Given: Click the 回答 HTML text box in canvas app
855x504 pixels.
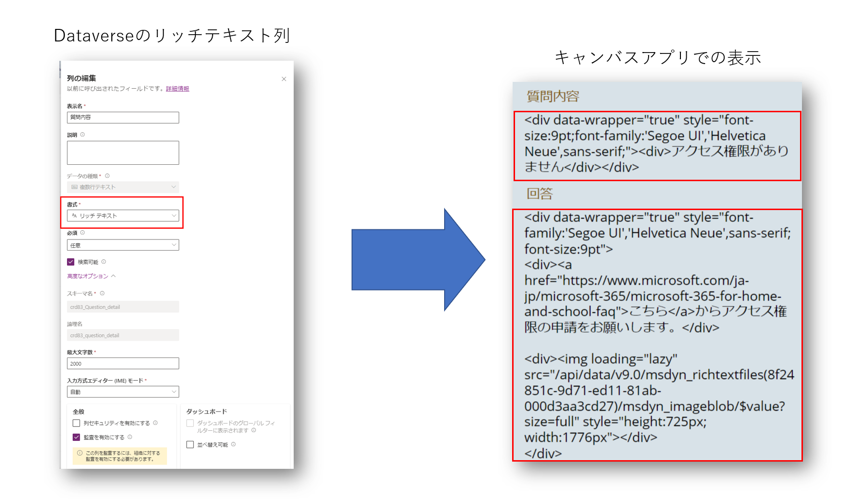Looking at the screenshot, I should tap(657, 335).
